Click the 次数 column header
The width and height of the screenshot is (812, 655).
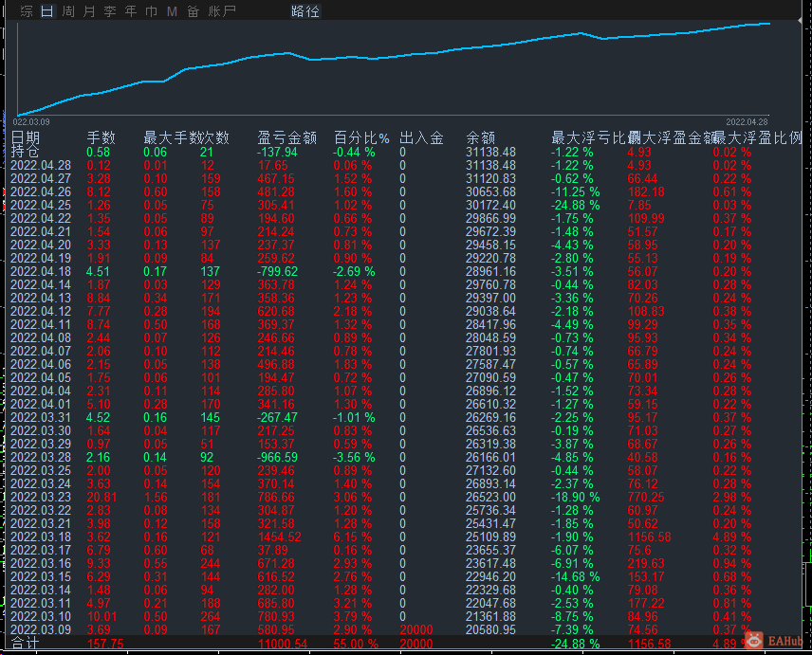(215, 137)
